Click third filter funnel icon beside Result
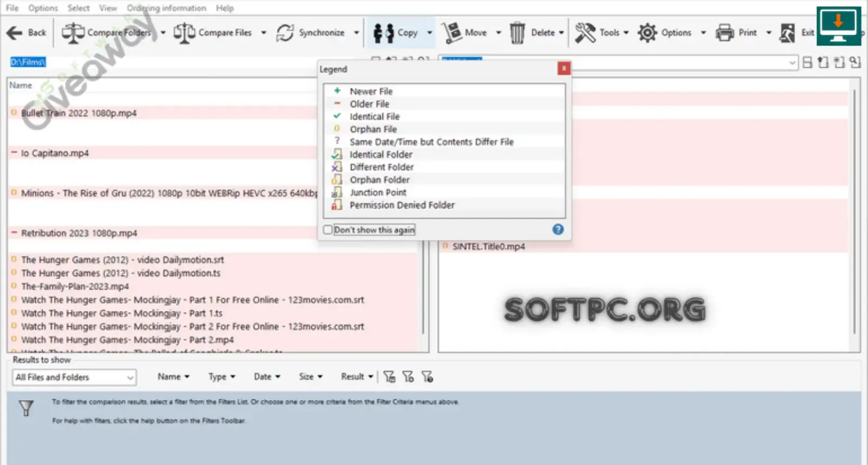The image size is (868, 465). tap(427, 377)
